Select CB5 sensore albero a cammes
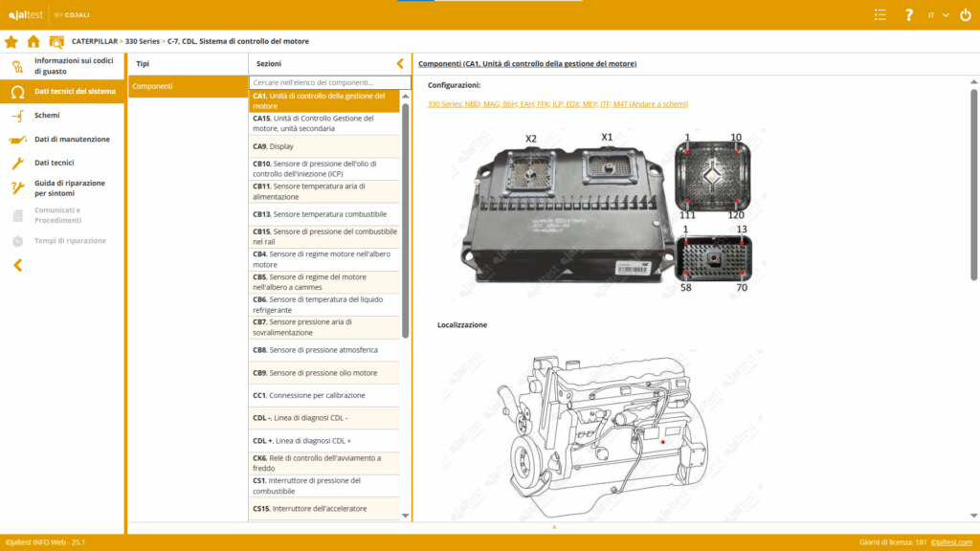980x551 pixels. click(x=324, y=282)
